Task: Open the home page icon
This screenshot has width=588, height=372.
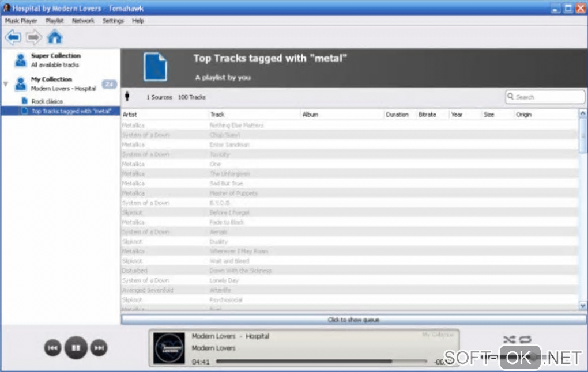Action: click(55, 37)
